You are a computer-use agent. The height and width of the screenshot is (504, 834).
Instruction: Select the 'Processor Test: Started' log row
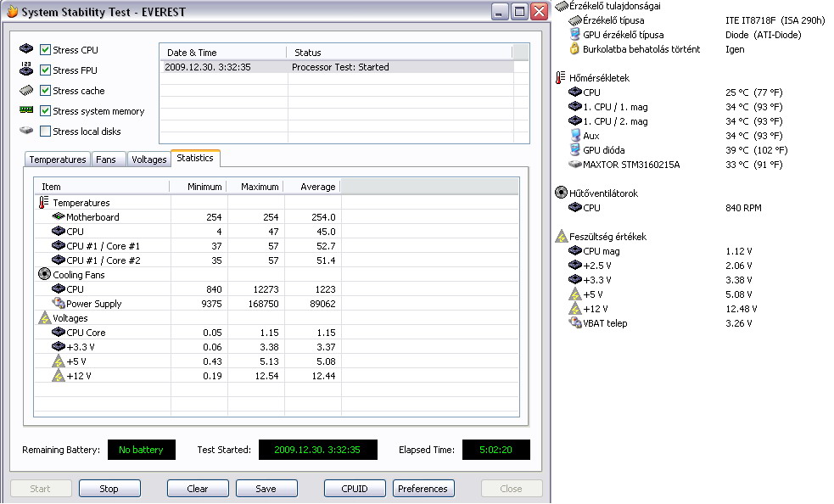tap(337, 67)
